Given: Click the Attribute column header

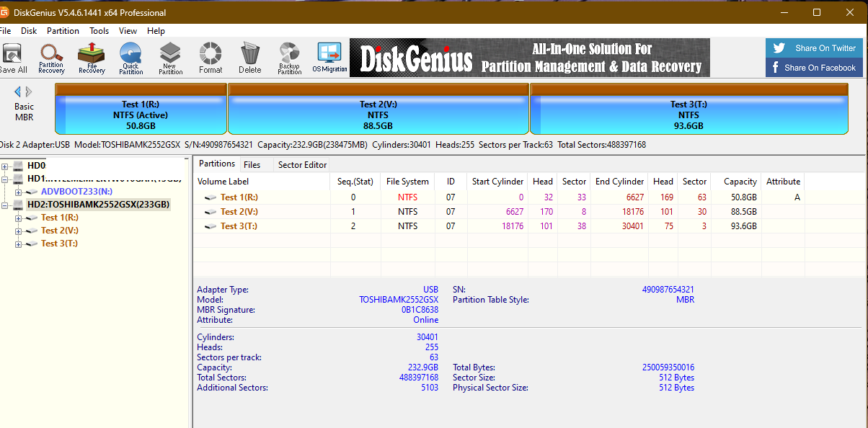Looking at the screenshot, I should tap(783, 182).
